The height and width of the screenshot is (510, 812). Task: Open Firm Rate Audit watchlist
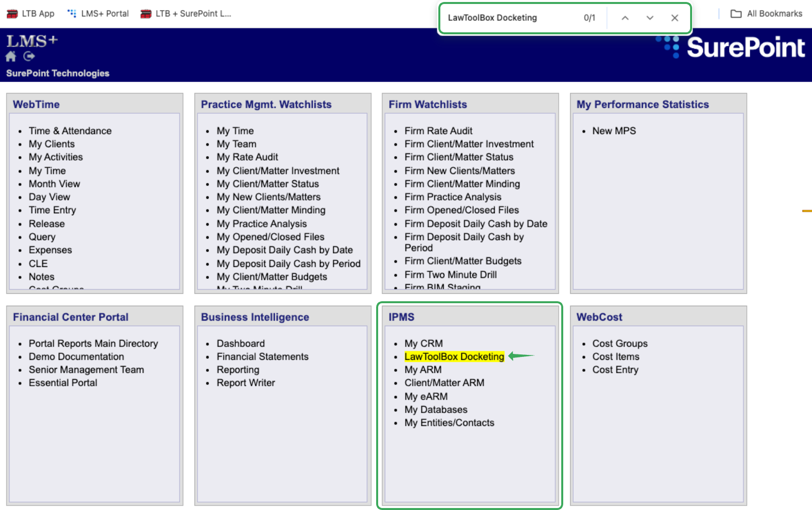click(438, 131)
